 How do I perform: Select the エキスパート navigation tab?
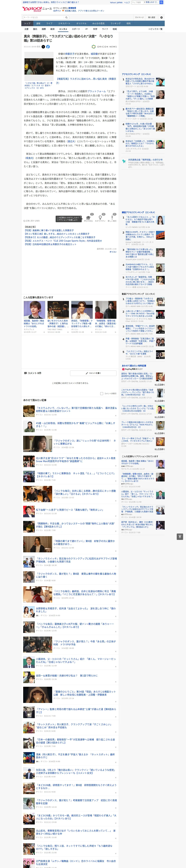pyautogui.click(x=64, y=24)
